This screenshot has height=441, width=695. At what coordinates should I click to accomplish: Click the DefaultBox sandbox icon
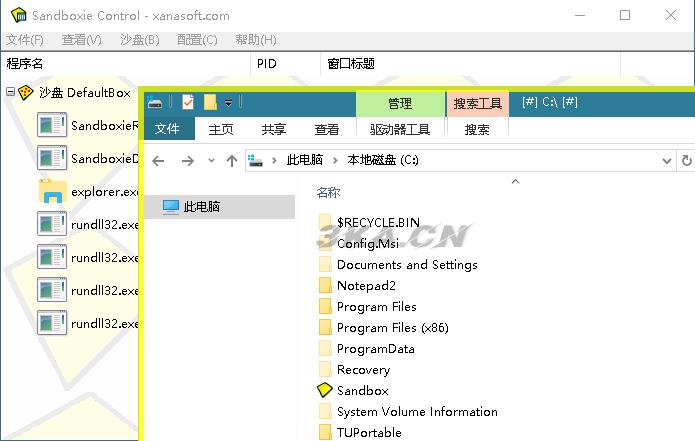click(26, 93)
